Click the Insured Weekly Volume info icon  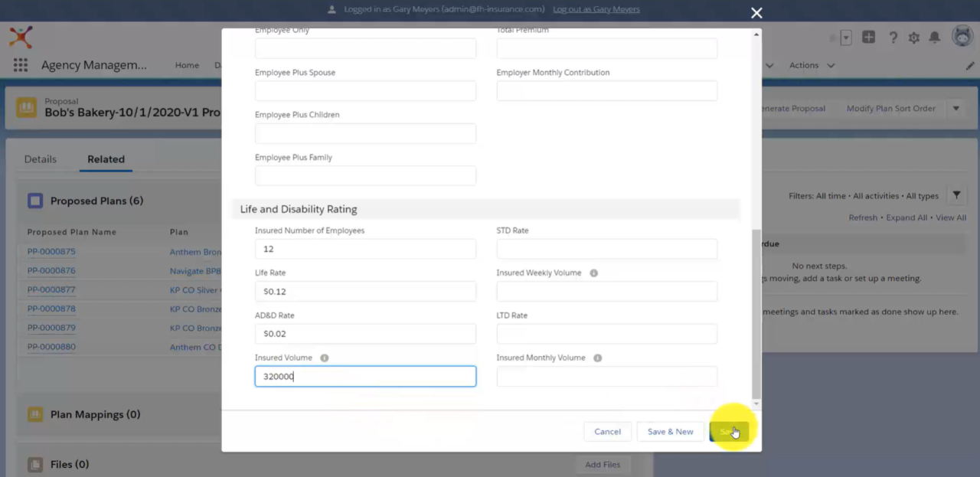(593, 272)
